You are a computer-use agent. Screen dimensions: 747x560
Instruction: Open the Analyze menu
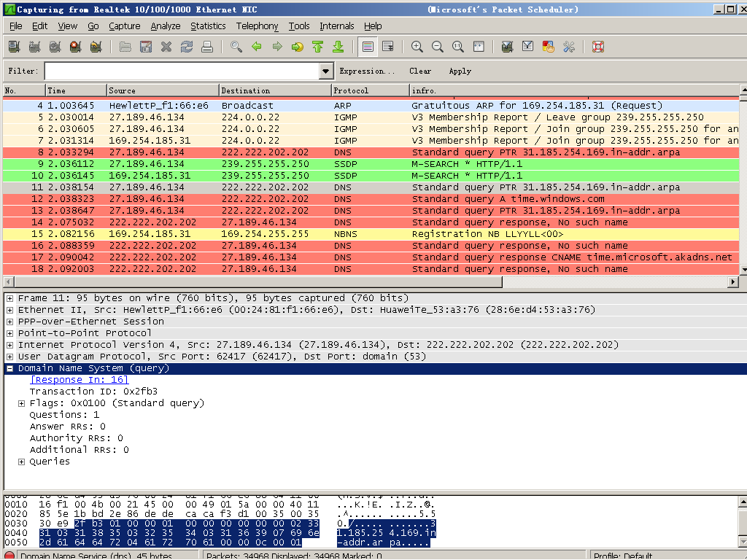tap(166, 26)
